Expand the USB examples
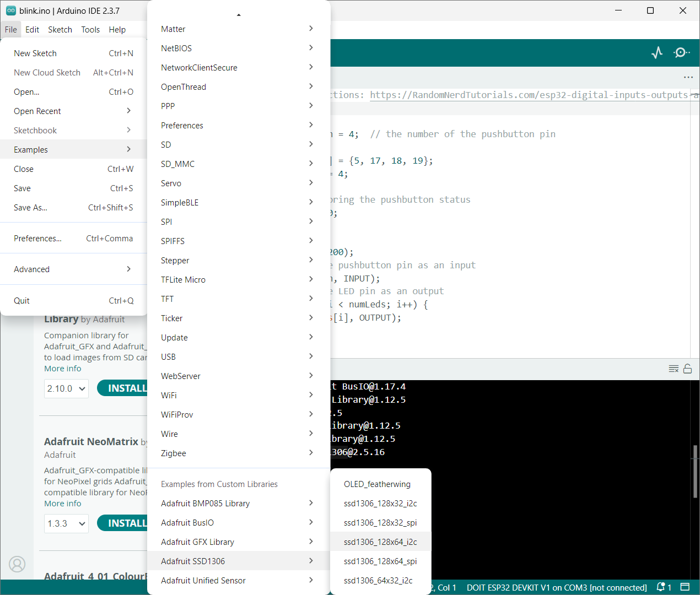Image resolution: width=700 pixels, height=595 pixels. (239, 357)
